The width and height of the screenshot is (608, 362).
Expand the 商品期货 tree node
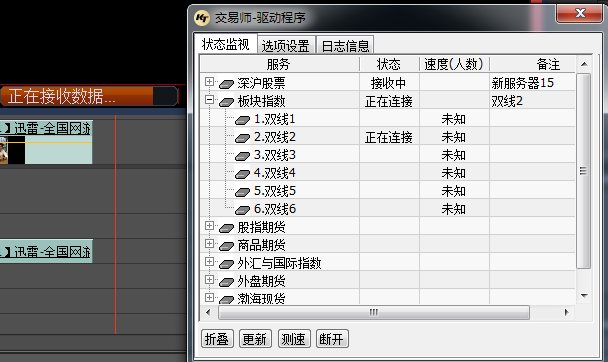pos(209,243)
